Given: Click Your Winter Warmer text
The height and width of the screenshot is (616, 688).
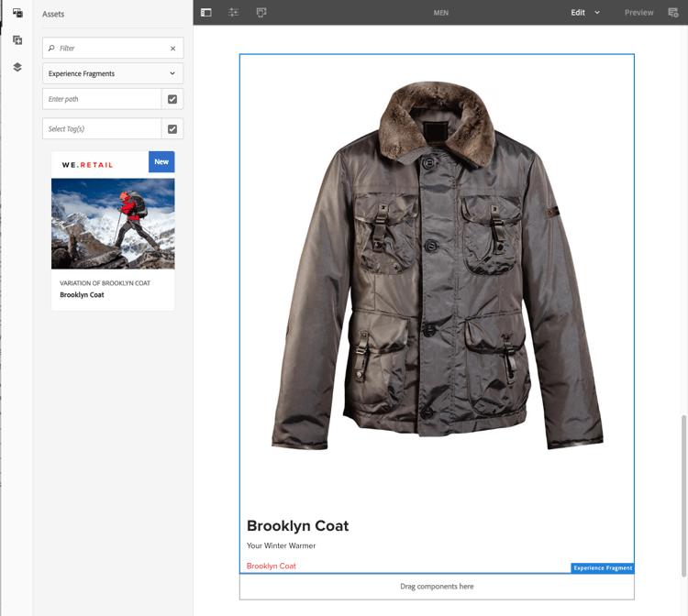Looking at the screenshot, I should [281, 545].
